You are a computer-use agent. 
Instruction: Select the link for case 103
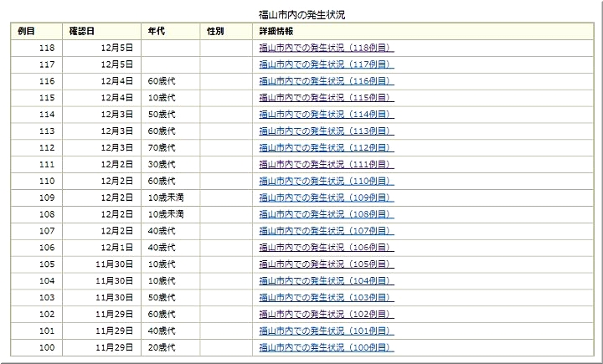[326, 298]
